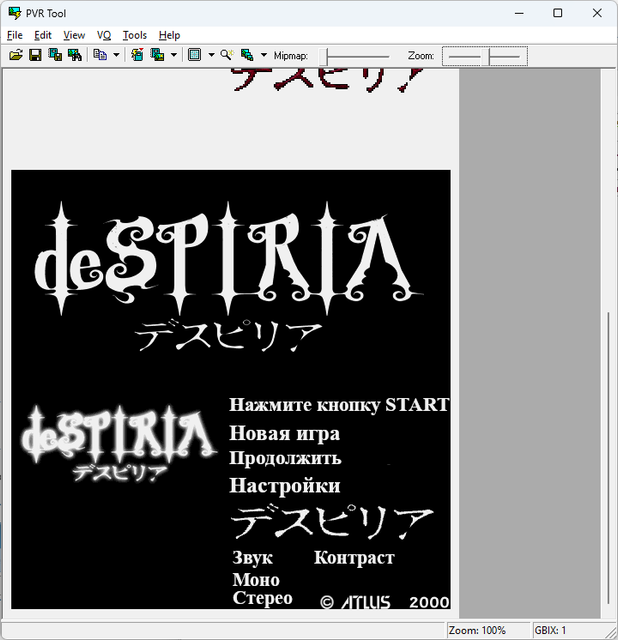
Task: Click the copy documents toolbar icon
Action: pyautogui.click(x=100, y=55)
